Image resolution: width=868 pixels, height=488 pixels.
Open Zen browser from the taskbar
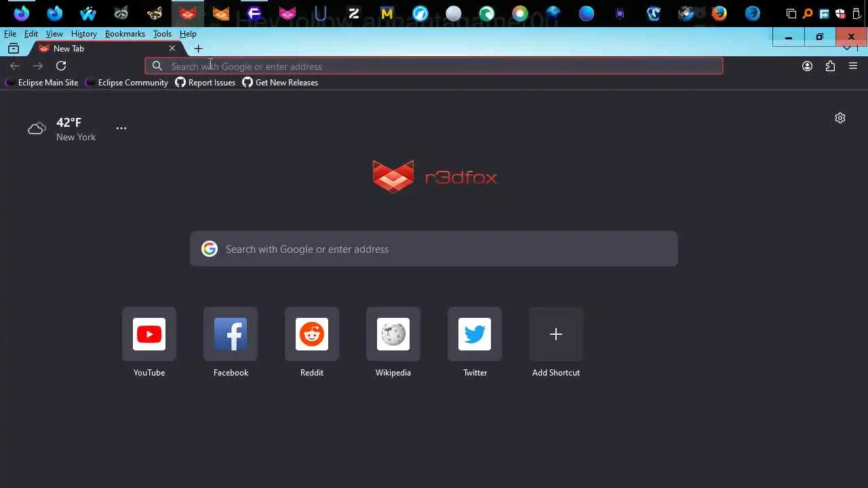tap(354, 13)
